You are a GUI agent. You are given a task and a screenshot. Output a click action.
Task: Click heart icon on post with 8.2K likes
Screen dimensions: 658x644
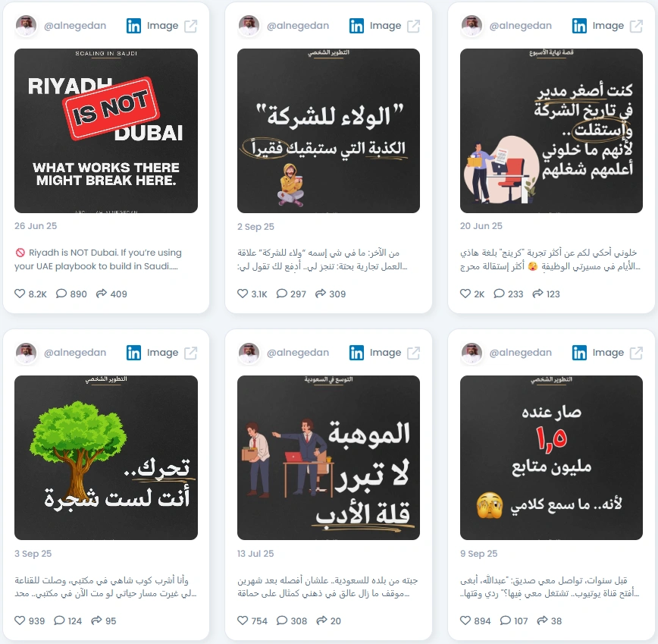20,294
